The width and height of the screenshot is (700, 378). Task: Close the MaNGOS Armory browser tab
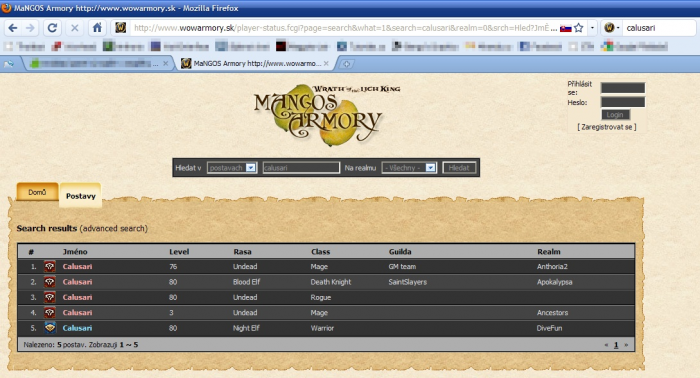pyautogui.click(x=326, y=64)
